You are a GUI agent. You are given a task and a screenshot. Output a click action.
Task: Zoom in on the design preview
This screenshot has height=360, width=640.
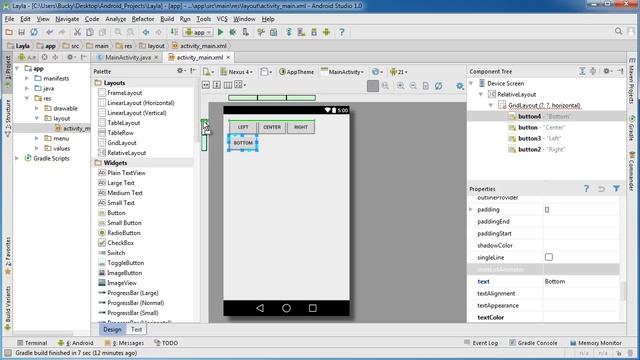[x=400, y=85]
